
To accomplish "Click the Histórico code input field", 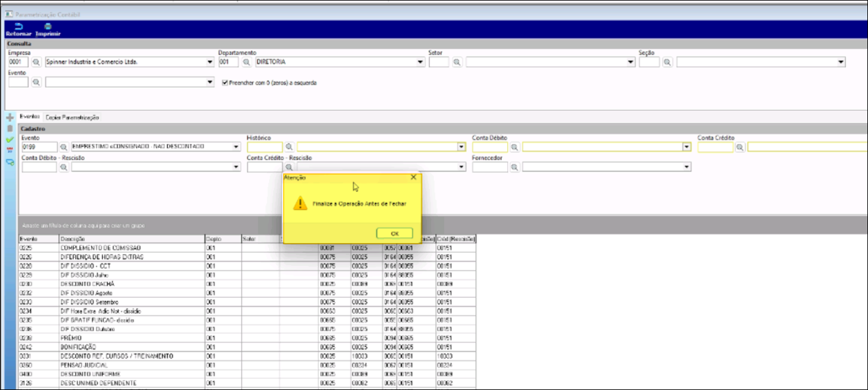I will (264, 147).
